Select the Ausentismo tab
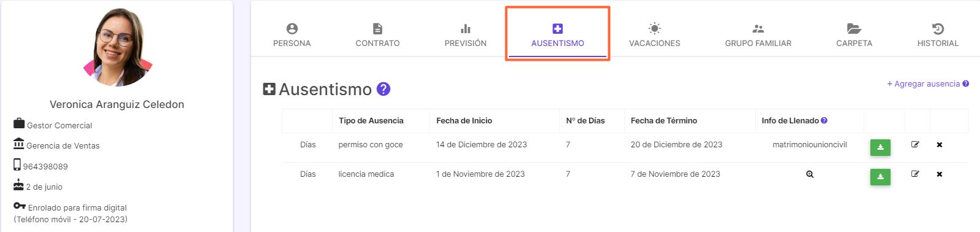Image resolution: width=980 pixels, height=232 pixels. pyautogui.click(x=557, y=35)
